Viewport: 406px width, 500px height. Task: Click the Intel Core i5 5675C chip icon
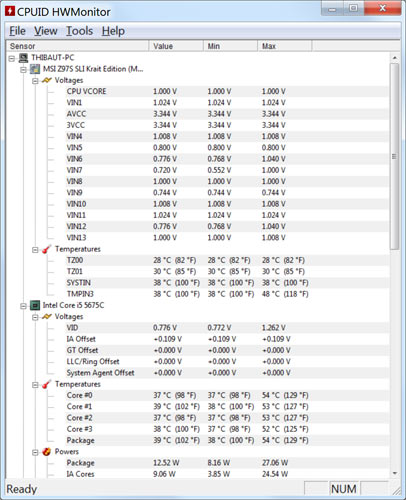[35, 305]
